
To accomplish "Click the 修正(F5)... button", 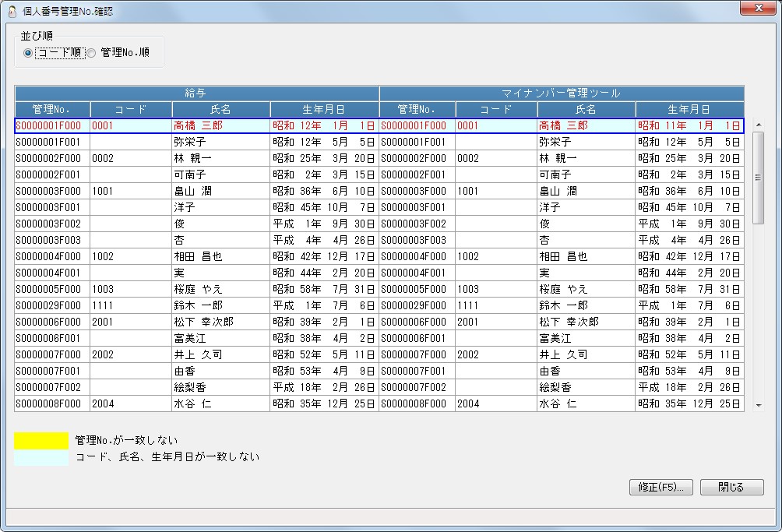I will click(660, 487).
